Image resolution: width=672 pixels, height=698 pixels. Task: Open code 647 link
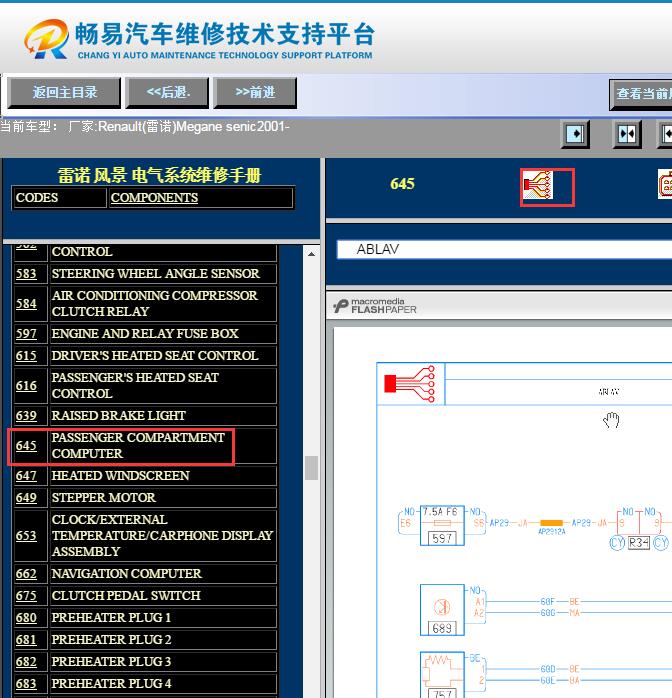(26, 475)
